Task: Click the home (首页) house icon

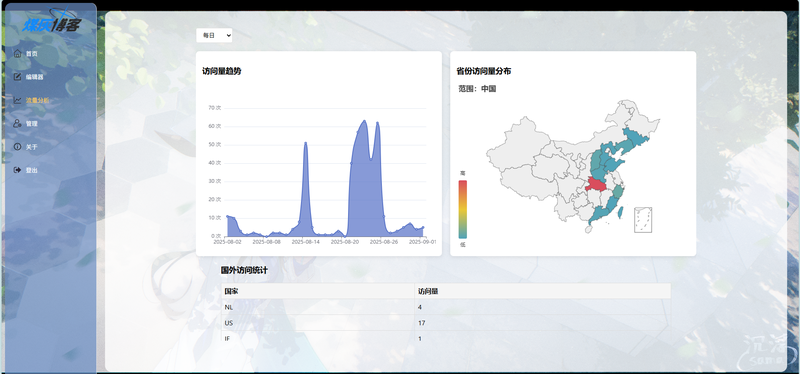Action: (x=17, y=54)
